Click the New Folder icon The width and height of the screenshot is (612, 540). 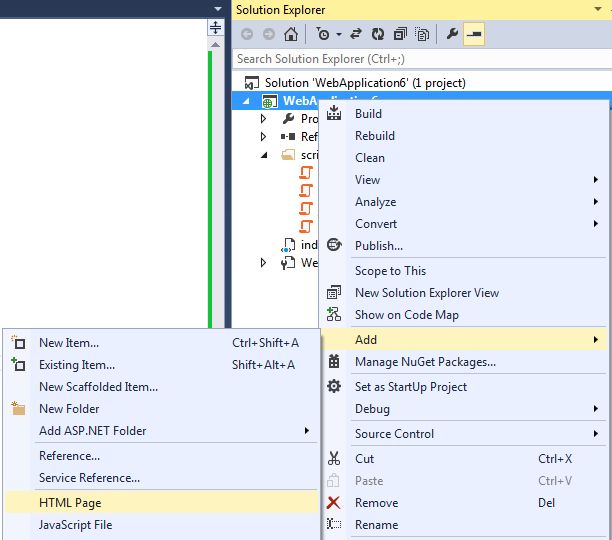(x=18, y=408)
